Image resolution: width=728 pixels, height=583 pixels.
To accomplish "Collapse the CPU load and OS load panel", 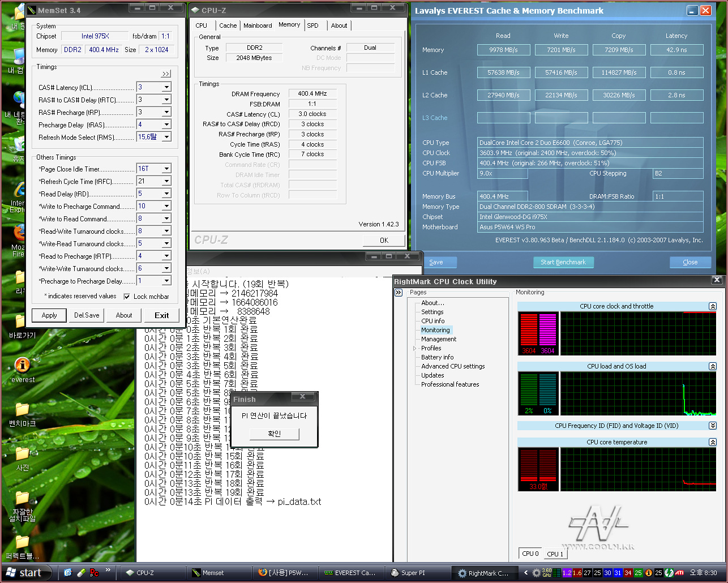I will (x=712, y=366).
